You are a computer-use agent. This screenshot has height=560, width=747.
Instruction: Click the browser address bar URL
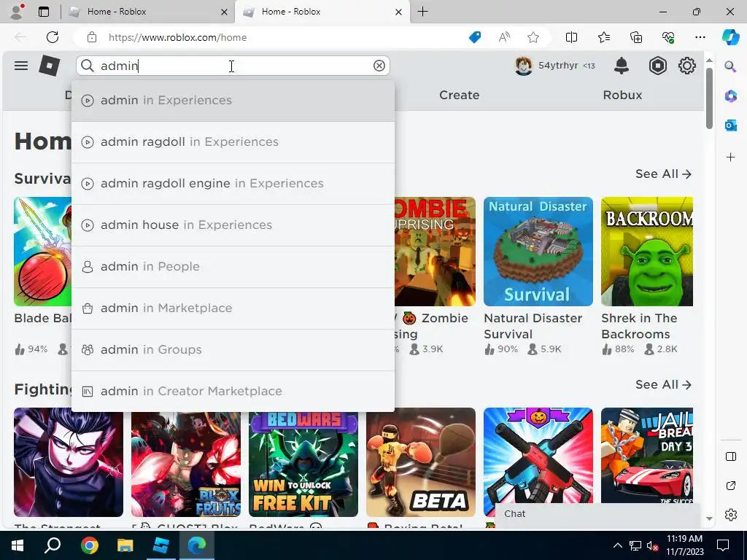[x=177, y=37]
